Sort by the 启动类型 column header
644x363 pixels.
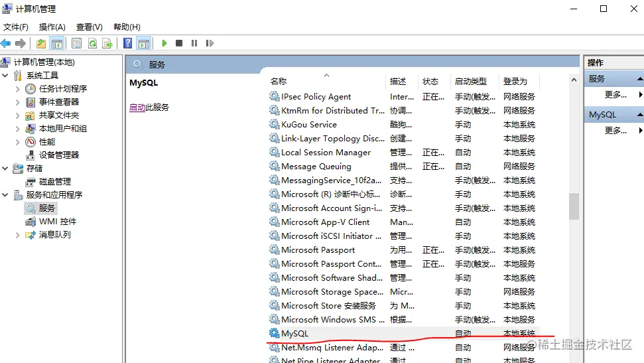click(x=475, y=82)
